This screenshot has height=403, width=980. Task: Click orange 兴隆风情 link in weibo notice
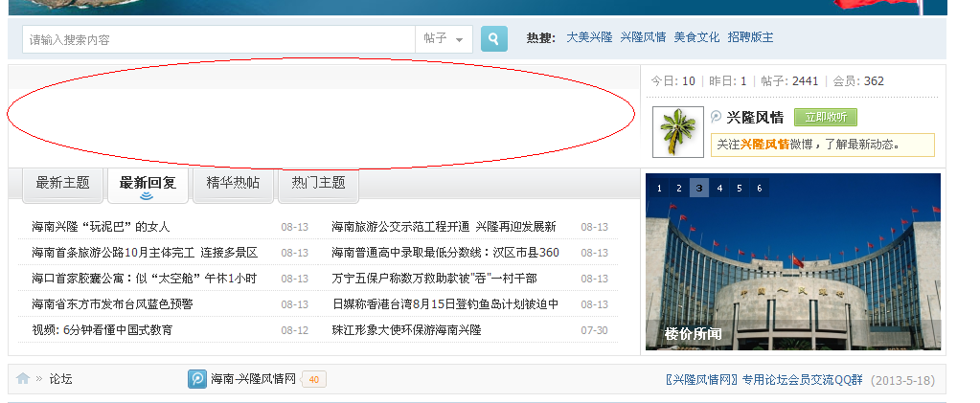pos(765,145)
